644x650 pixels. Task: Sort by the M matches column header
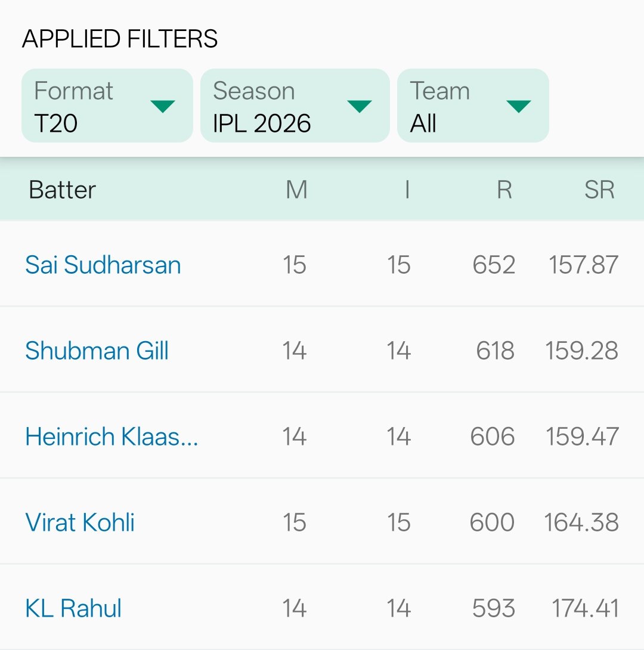tap(296, 190)
